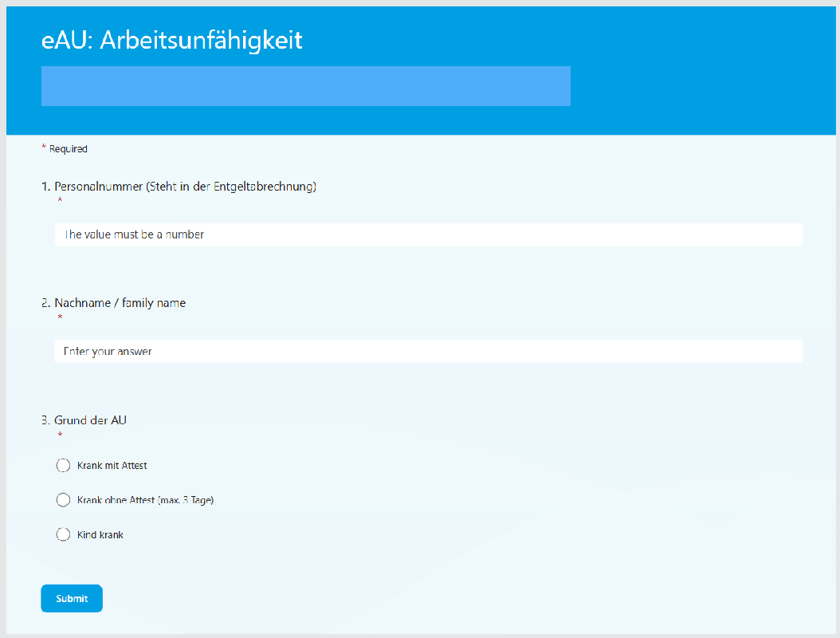This screenshot has width=840, height=638.
Task: Click the '(max. 3 Tage)' option text
Action: point(186,501)
